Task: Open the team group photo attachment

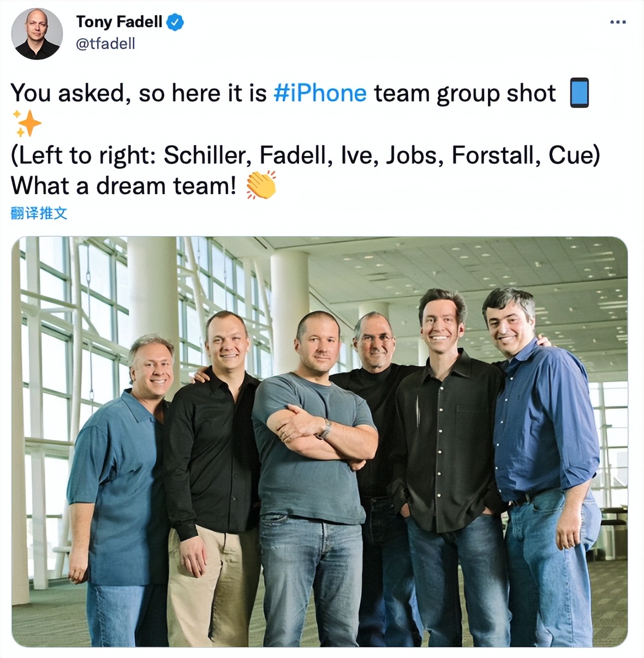Action: pyautogui.click(x=319, y=442)
